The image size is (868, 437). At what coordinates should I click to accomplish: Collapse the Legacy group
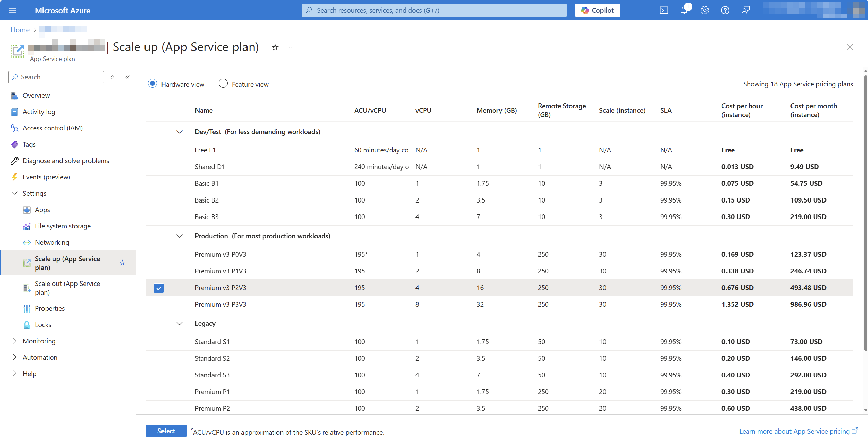point(180,324)
